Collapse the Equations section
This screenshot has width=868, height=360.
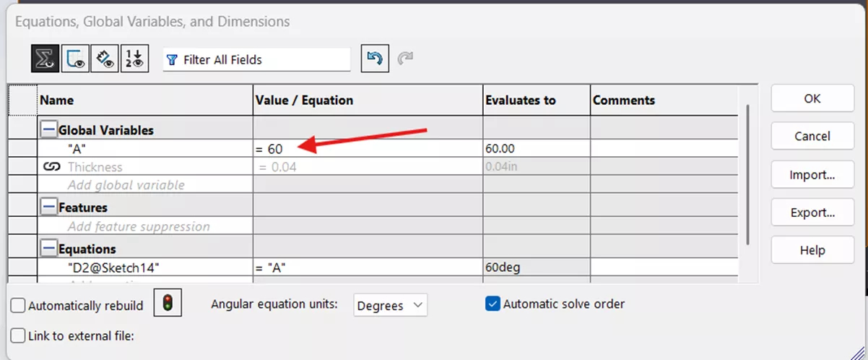tap(48, 249)
